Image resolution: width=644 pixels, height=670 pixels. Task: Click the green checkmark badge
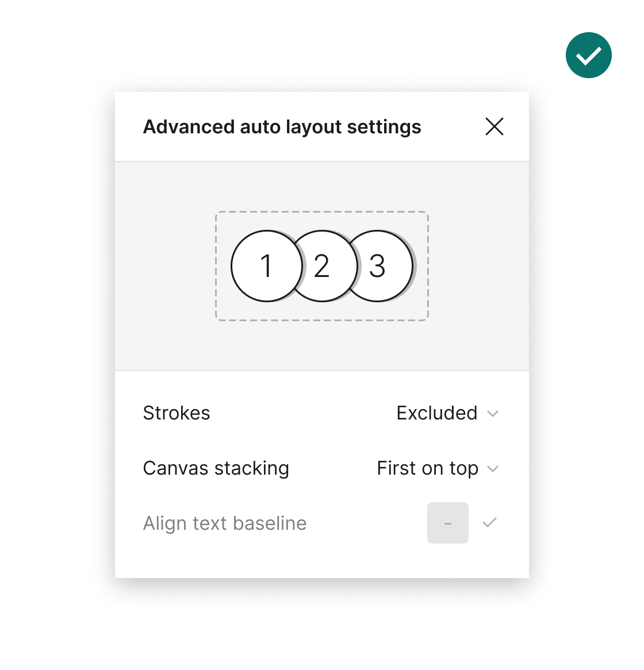[588, 55]
